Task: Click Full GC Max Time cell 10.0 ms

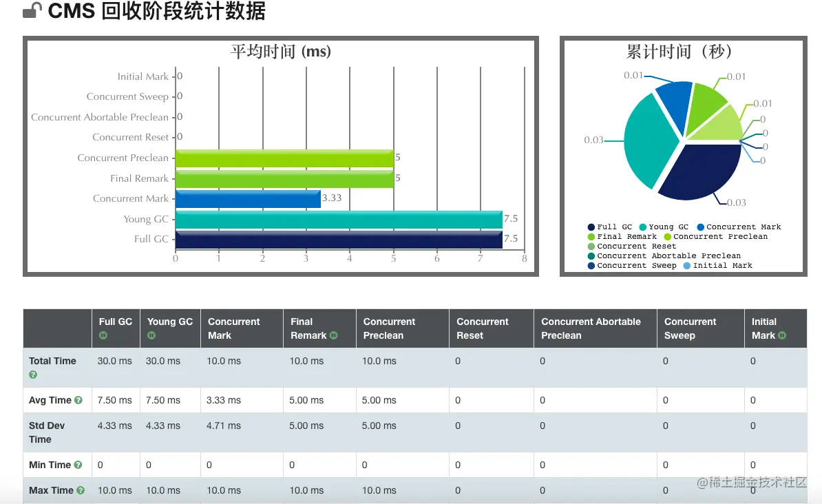Action: 115,490
